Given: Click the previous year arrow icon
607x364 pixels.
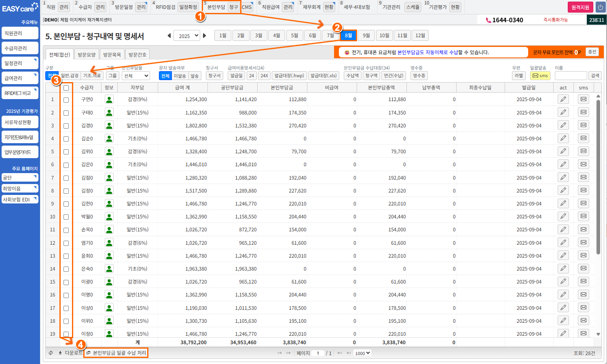Looking at the screenshot, I should click(169, 36).
